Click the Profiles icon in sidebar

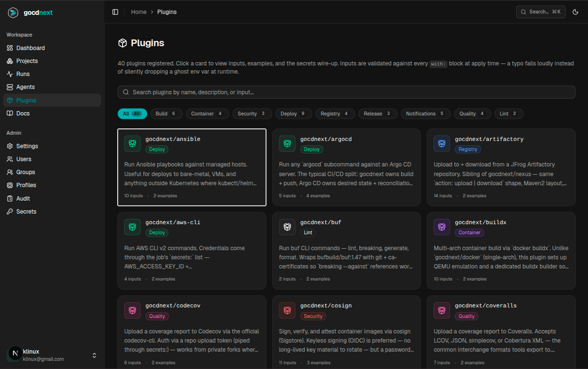(x=10, y=185)
